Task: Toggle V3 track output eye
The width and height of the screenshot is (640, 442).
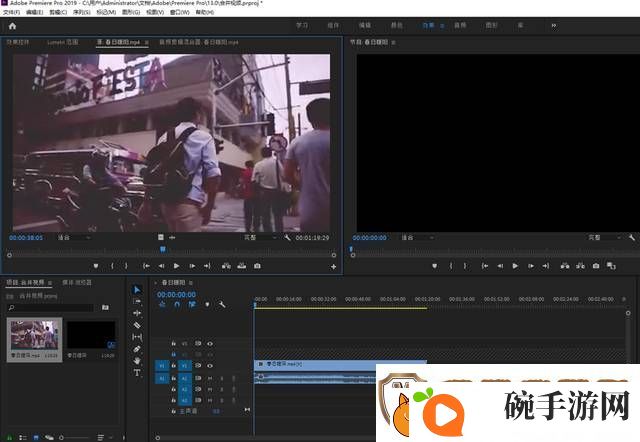Action: pyautogui.click(x=210, y=344)
